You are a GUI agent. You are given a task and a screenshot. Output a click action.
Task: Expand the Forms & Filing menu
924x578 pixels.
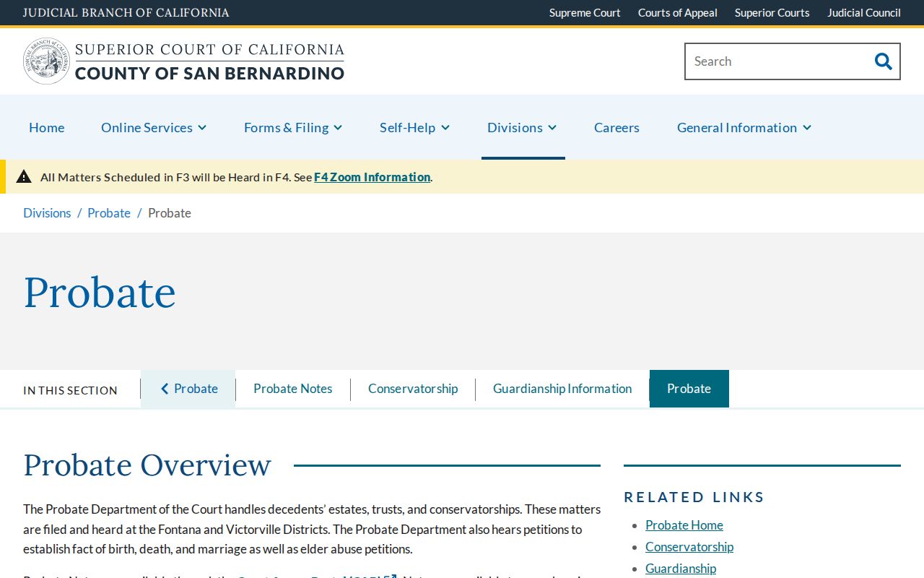coord(293,127)
